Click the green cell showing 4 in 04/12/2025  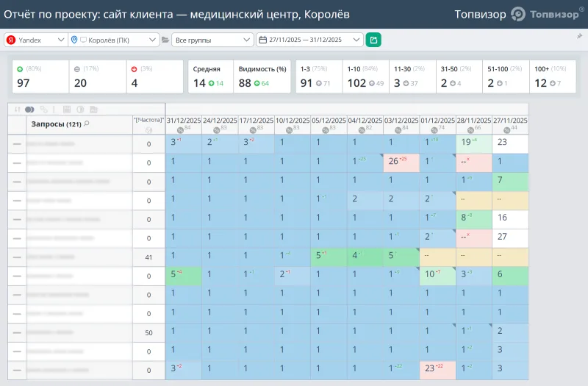tap(365, 257)
